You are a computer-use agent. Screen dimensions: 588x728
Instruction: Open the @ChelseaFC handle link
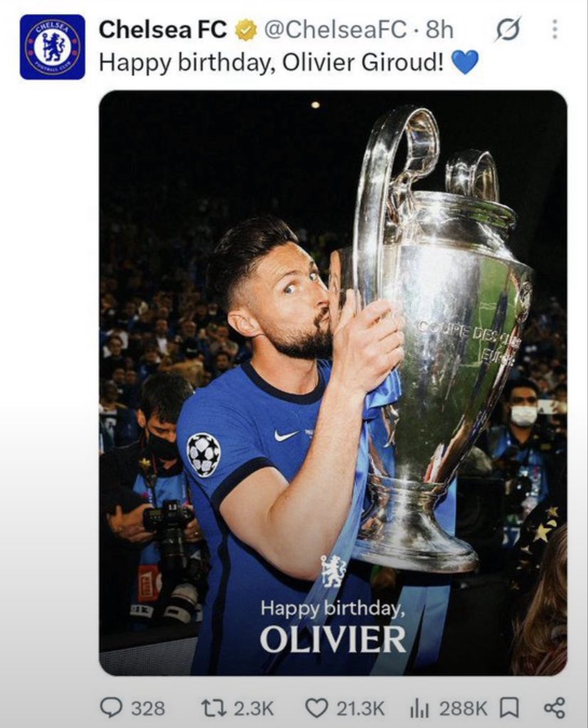[335, 30]
